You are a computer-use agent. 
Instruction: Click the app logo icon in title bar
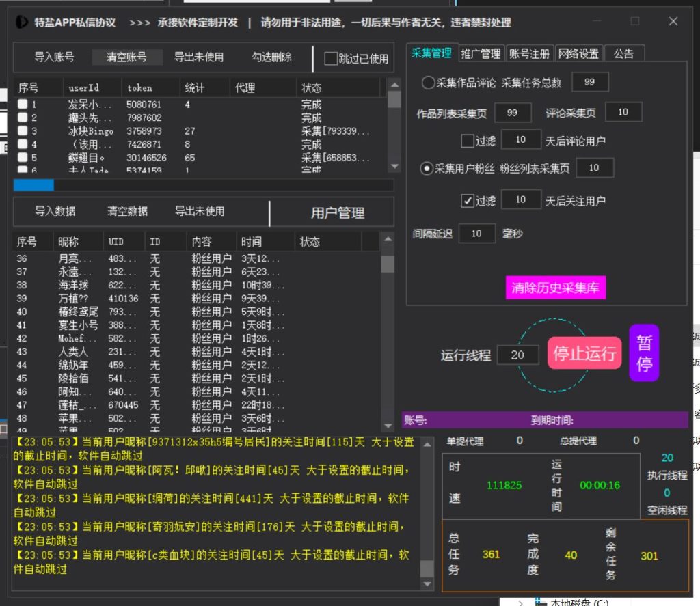(x=23, y=22)
